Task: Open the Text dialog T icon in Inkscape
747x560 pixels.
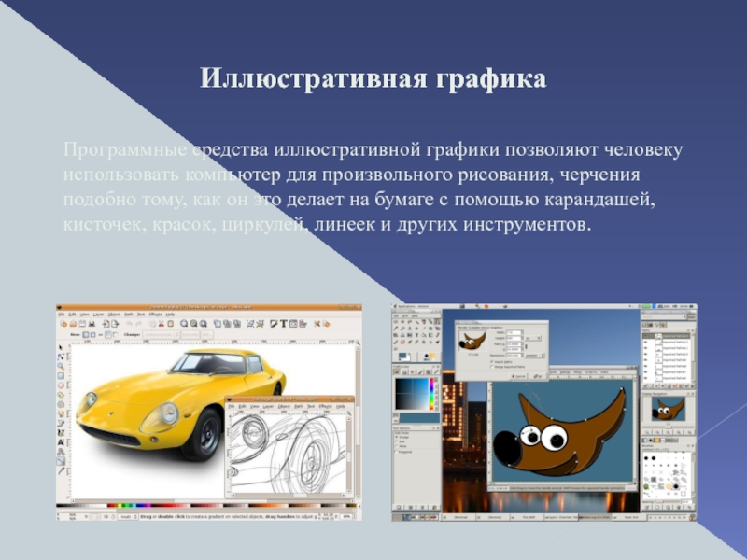Action: click(x=284, y=324)
